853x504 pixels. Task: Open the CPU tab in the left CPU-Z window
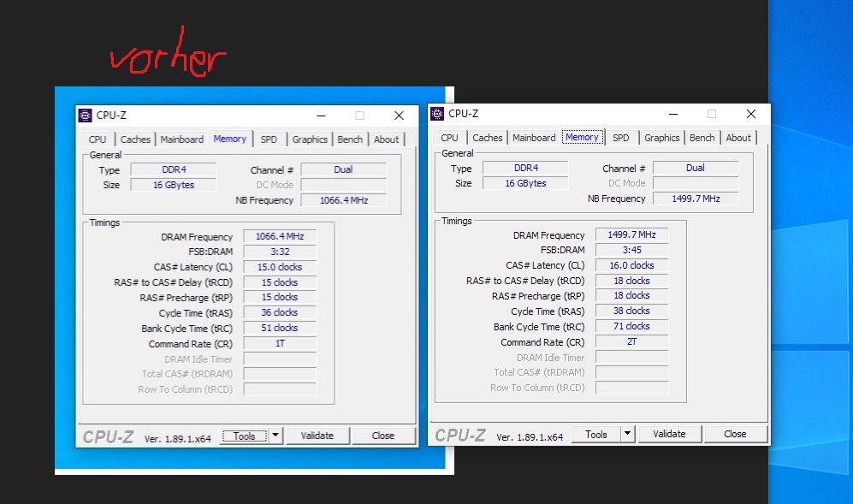(x=98, y=139)
